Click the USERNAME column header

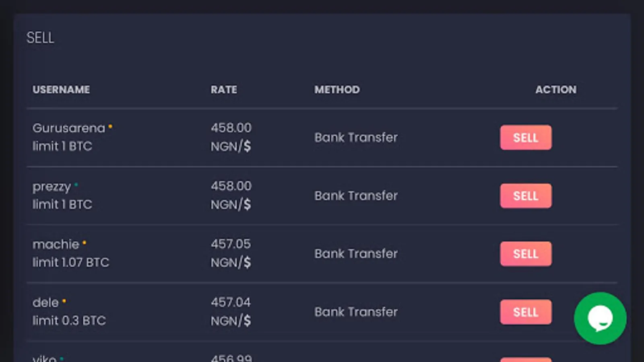click(61, 89)
